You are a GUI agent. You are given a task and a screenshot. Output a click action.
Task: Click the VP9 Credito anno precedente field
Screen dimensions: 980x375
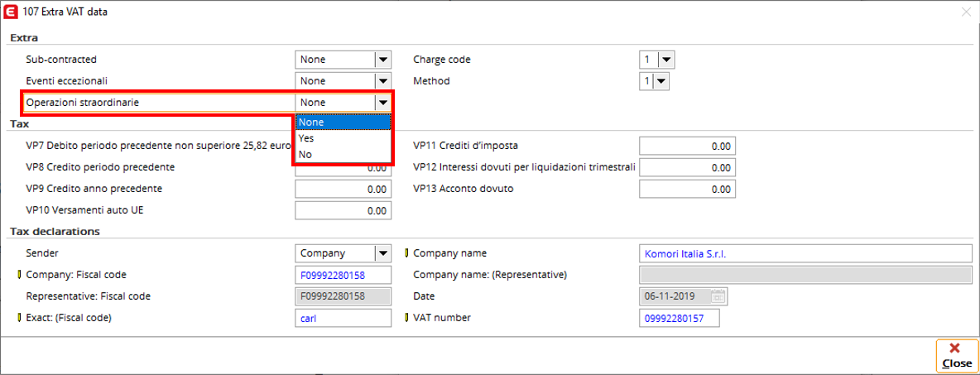click(343, 189)
